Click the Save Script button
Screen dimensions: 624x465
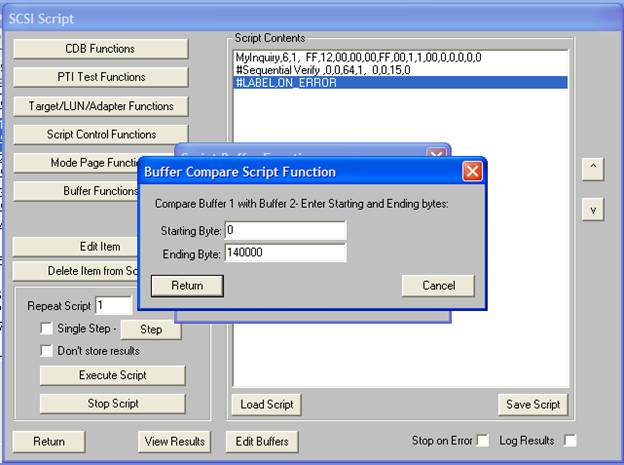tap(532, 404)
